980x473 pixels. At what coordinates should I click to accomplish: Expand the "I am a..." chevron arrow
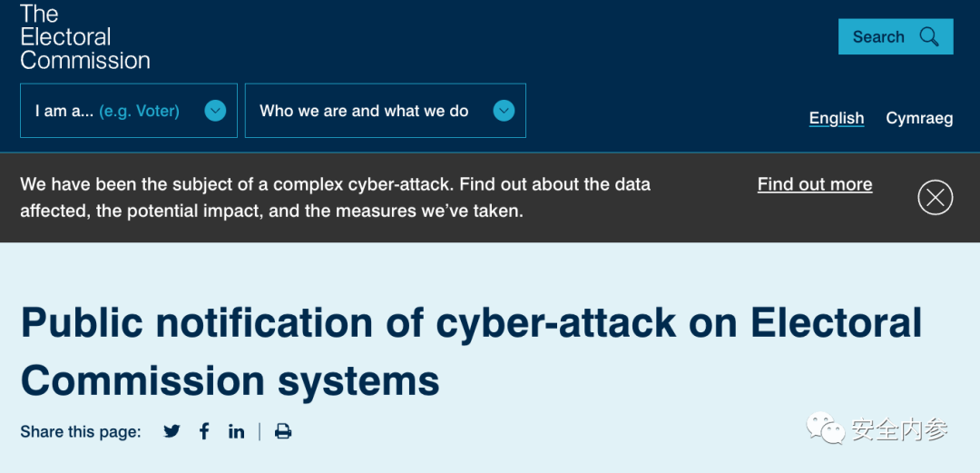point(215,111)
